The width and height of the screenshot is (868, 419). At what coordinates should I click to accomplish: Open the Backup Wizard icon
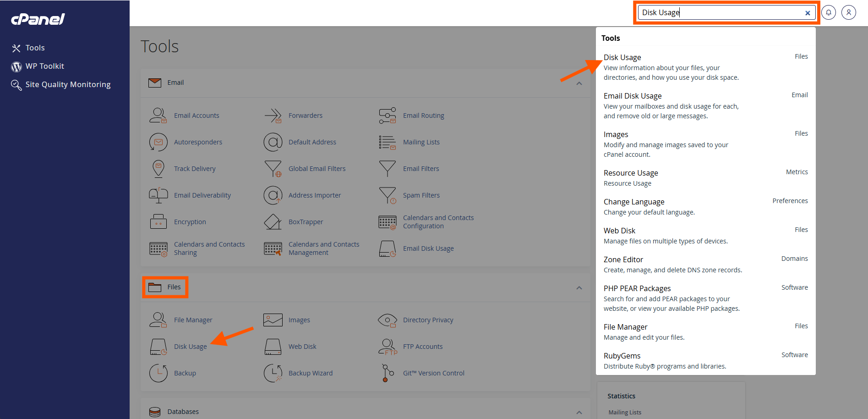[x=273, y=373]
